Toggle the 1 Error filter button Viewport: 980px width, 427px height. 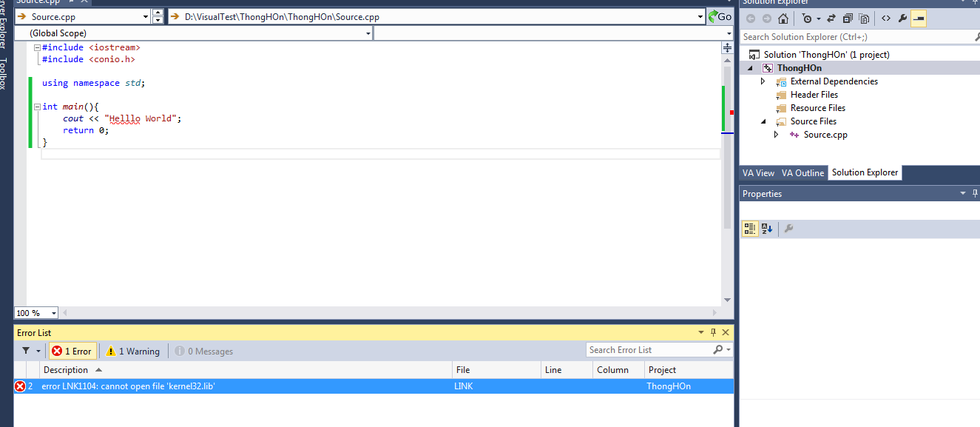click(x=72, y=351)
